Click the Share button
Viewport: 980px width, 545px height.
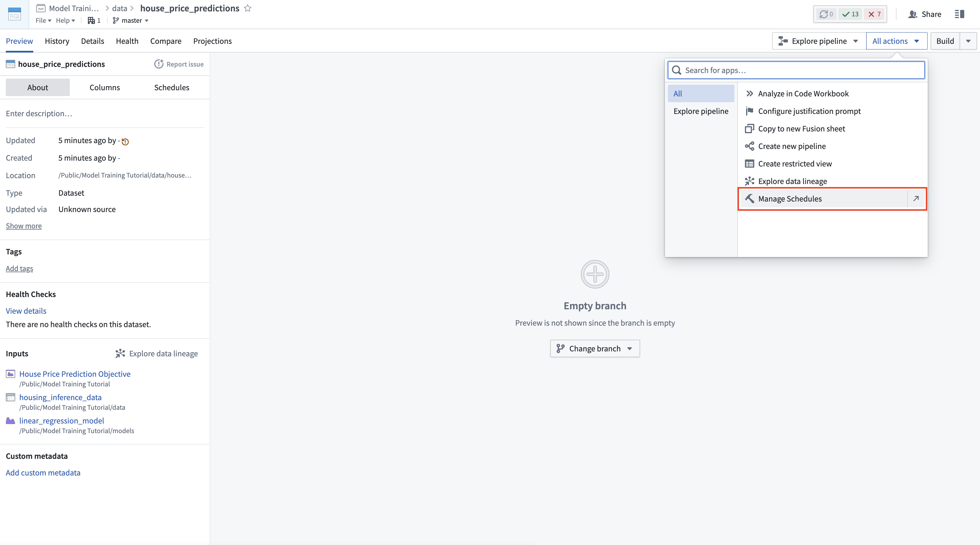(925, 14)
